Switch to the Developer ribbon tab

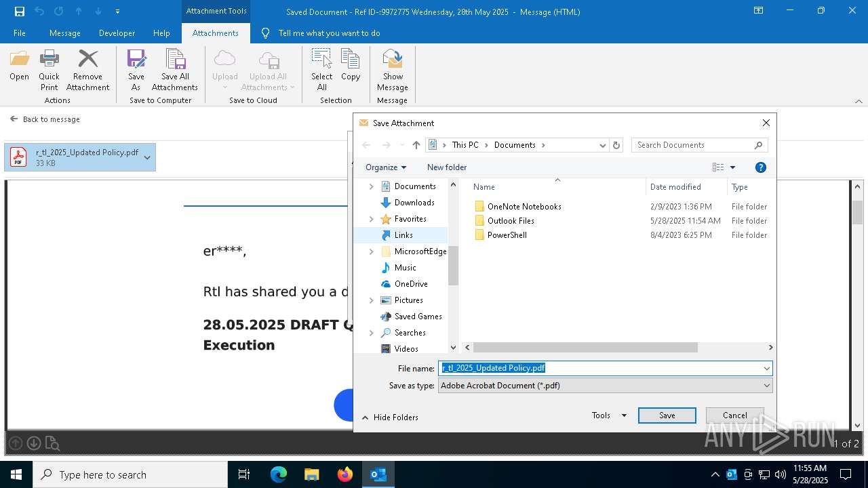(117, 33)
